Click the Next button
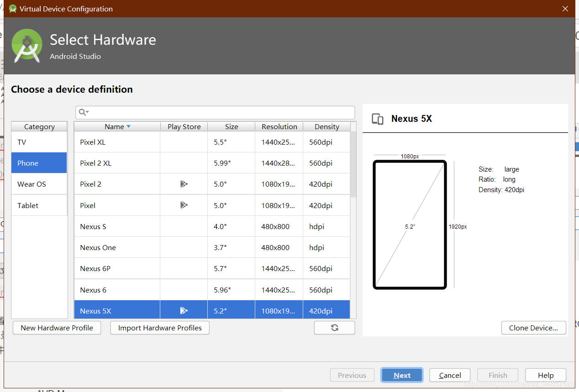 click(402, 375)
